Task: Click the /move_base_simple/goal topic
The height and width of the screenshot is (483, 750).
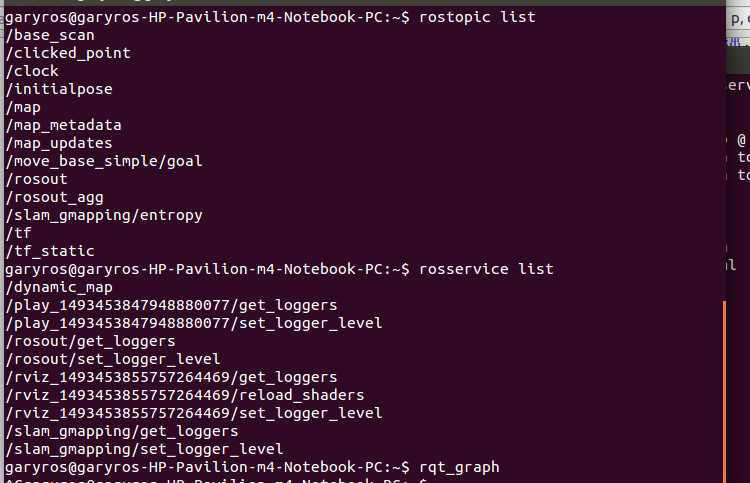Action: coord(104,161)
